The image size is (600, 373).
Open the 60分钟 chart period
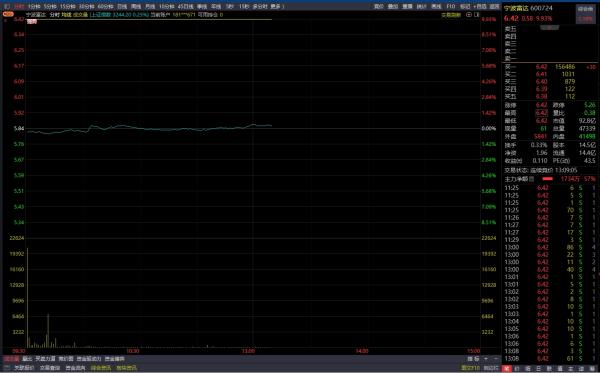click(105, 7)
